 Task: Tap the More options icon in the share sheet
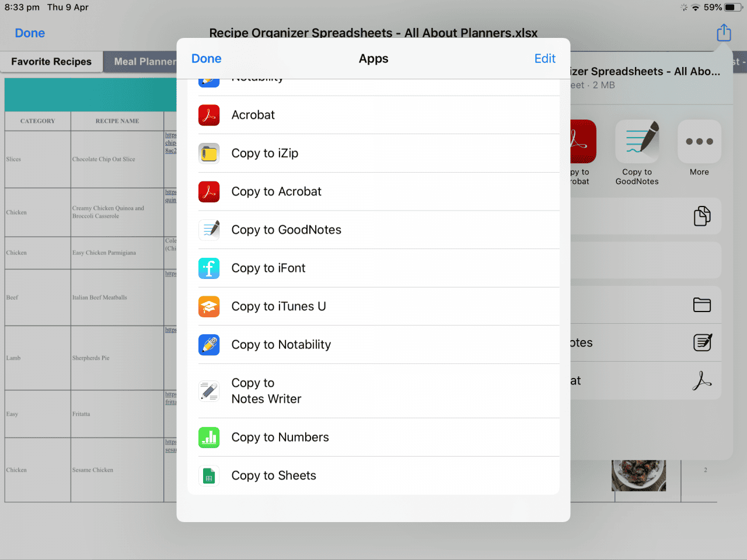(699, 141)
